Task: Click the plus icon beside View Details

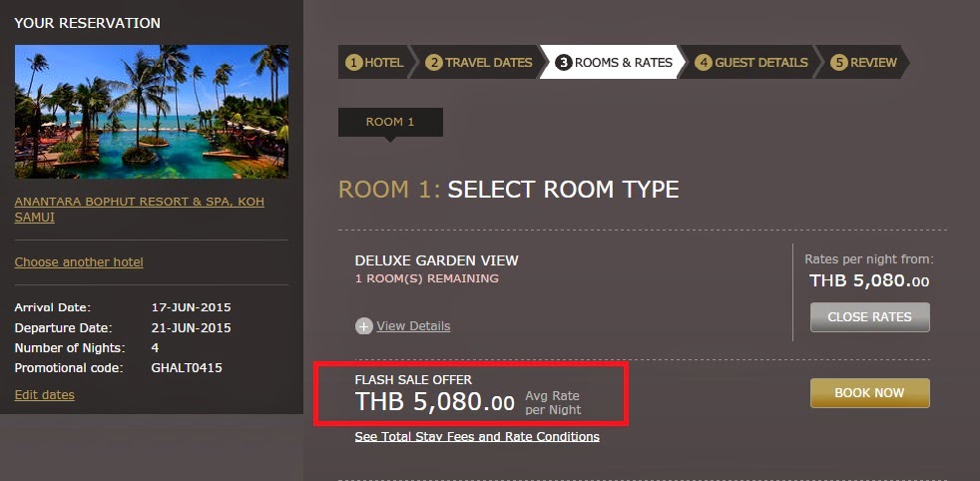Action: click(363, 326)
